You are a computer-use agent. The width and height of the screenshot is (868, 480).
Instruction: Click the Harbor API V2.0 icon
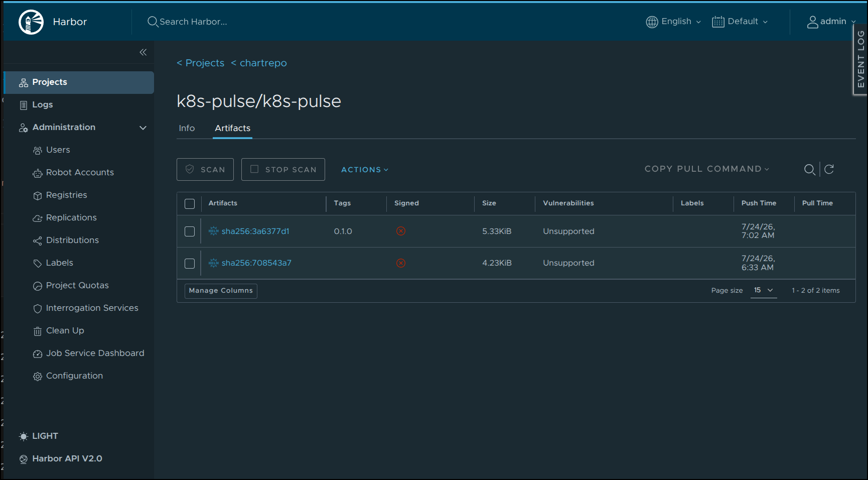point(24,459)
